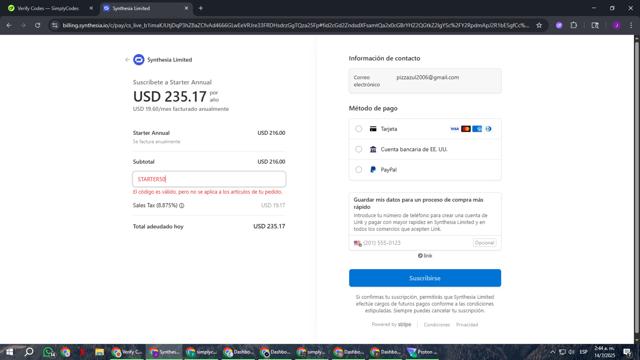Go back using the browser back arrow

tap(9, 25)
